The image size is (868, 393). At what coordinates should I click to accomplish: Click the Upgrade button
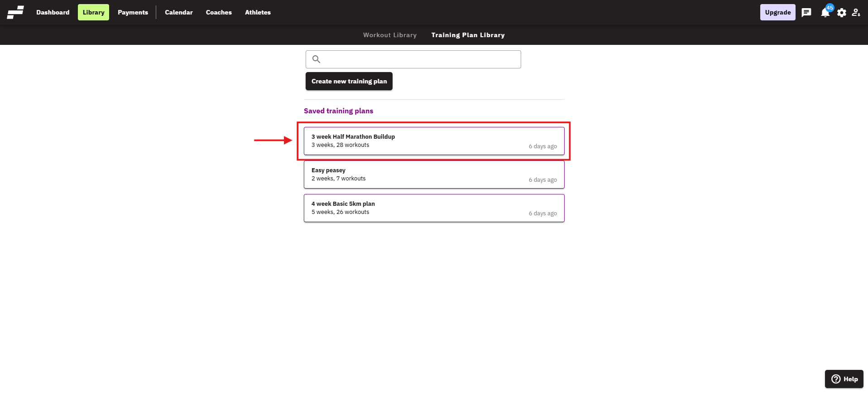click(x=777, y=12)
